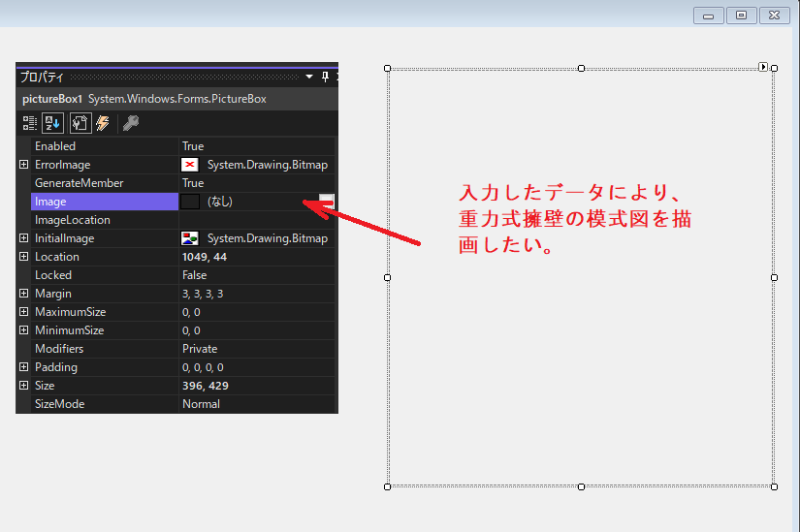The height and width of the screenshot is (532, 800).
Task: Click SizeMode value Normal
Action: click(x=201, y=403)
